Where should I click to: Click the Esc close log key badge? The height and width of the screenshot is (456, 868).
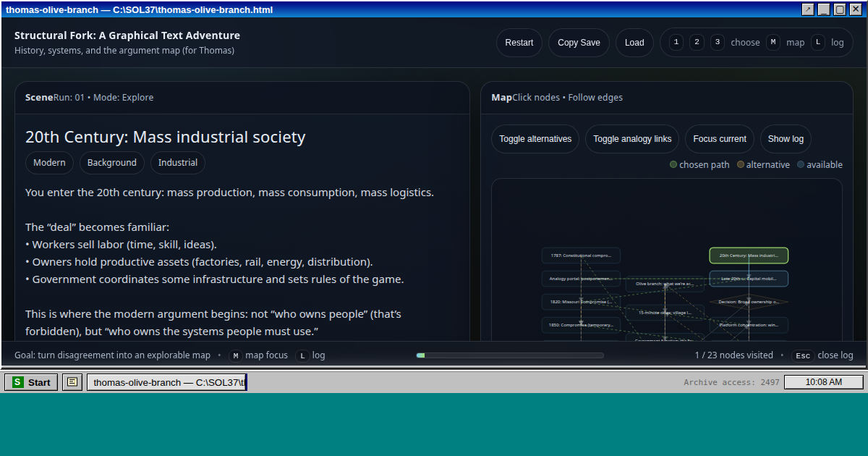click(802, 355)
